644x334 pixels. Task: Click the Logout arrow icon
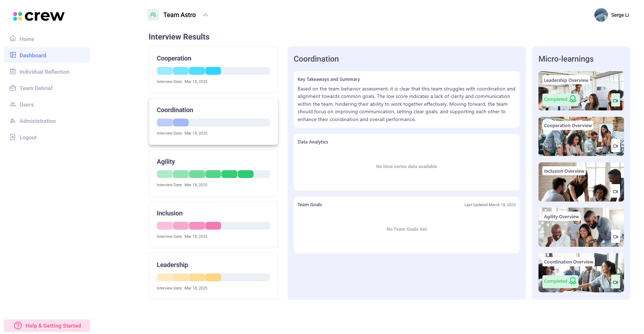(13, 137)
